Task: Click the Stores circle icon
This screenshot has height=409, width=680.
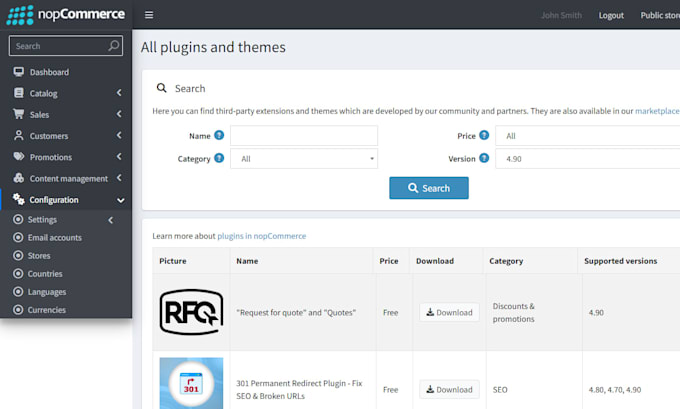Action: click(x=18, y=255)
